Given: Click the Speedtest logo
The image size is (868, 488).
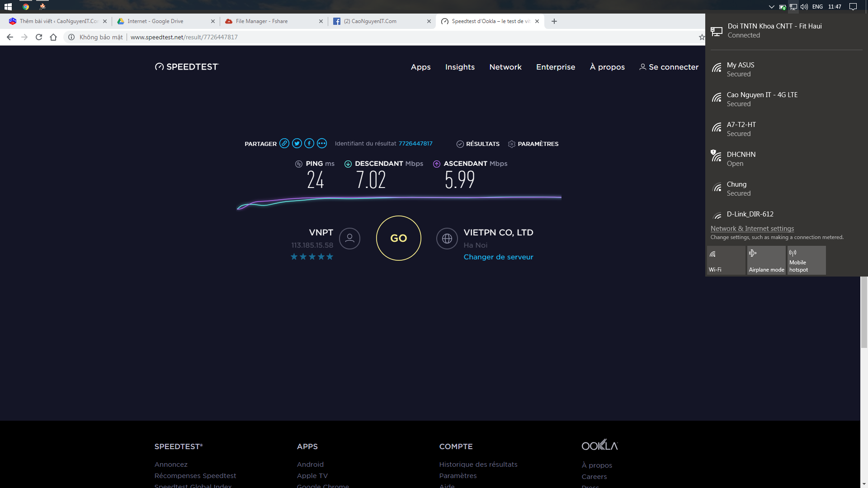Looking at the screenshot, I should (x=186, y=67).
